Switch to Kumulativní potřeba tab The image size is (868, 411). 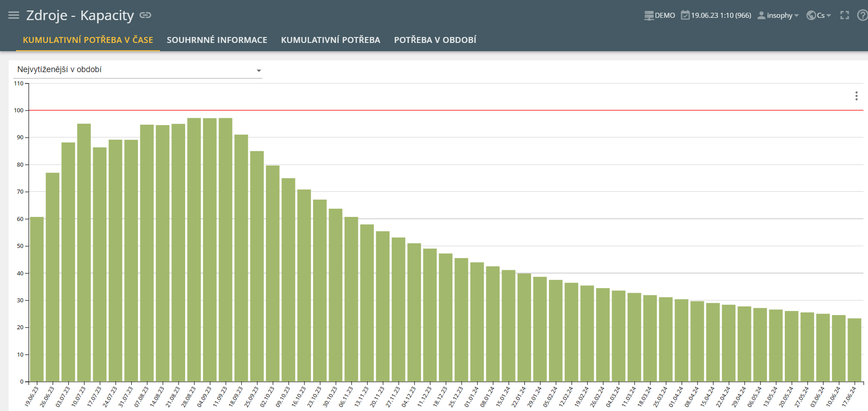pyautogui.click(x=330, y=40)
